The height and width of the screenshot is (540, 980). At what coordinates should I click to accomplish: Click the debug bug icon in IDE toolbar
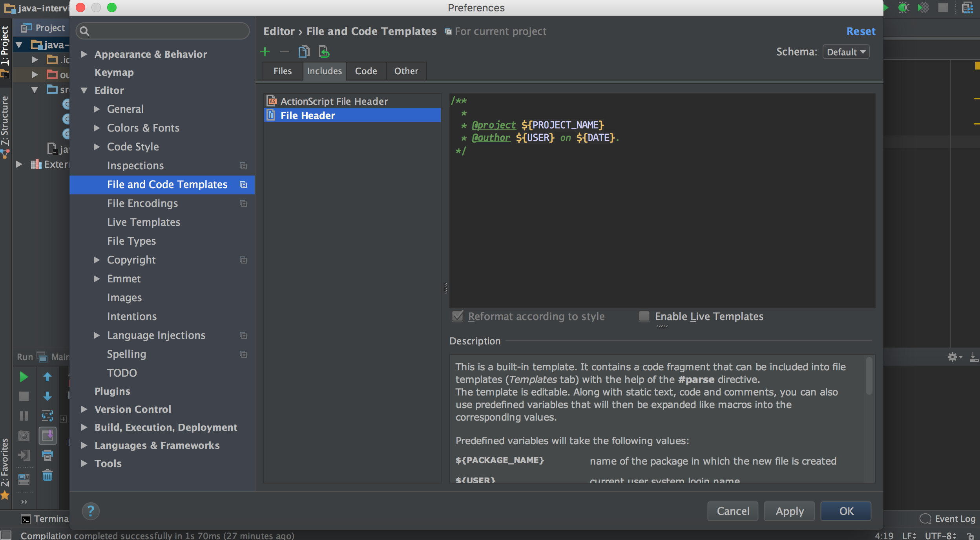click(903, 7)
